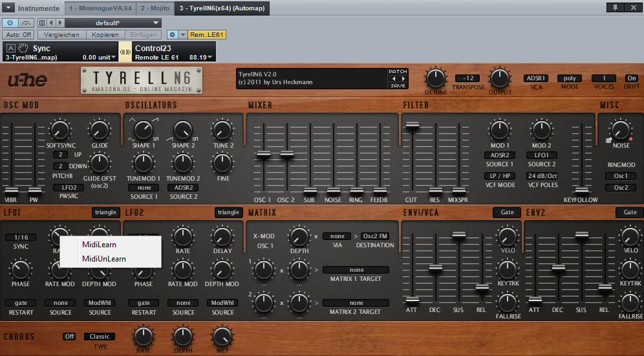Click the SOFTSYNC knob
Image resolution: width=644 pixels, height=356 pixels.
tap(60, 130)
